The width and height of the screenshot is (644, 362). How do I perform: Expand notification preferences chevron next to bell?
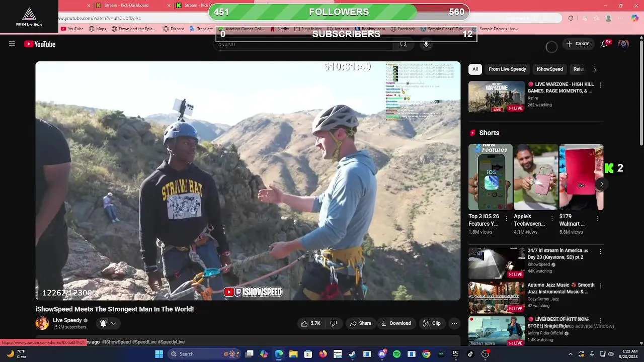[113, 323]
